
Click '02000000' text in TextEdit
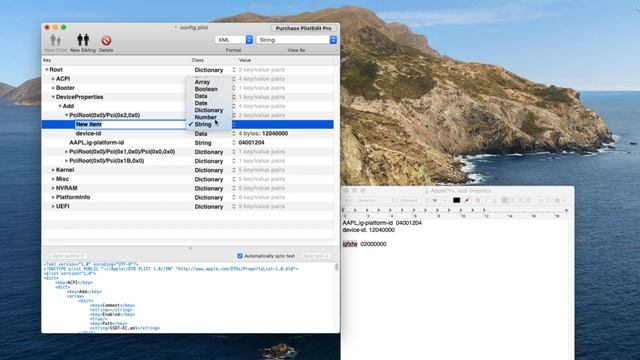point(373,244)
